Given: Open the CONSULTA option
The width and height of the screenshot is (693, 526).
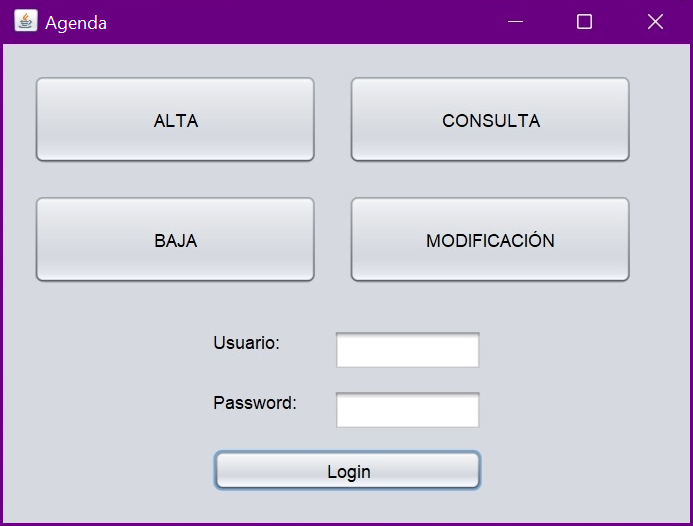Looking at the screenshot, I should point(490,120).
